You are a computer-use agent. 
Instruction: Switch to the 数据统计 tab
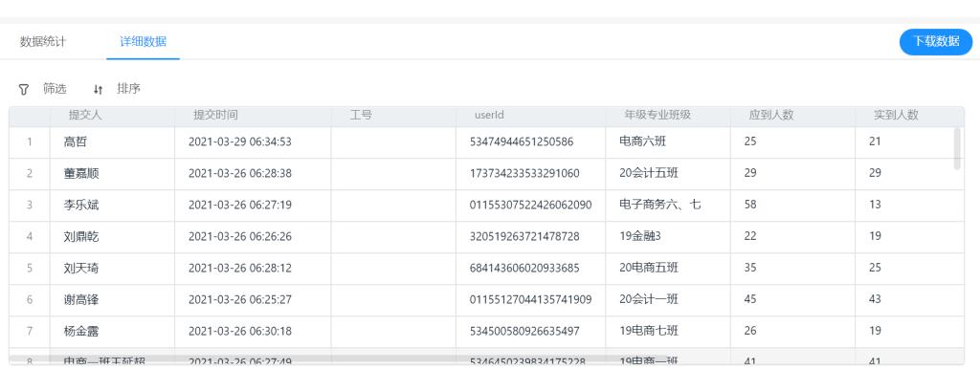tap(43, 41)
